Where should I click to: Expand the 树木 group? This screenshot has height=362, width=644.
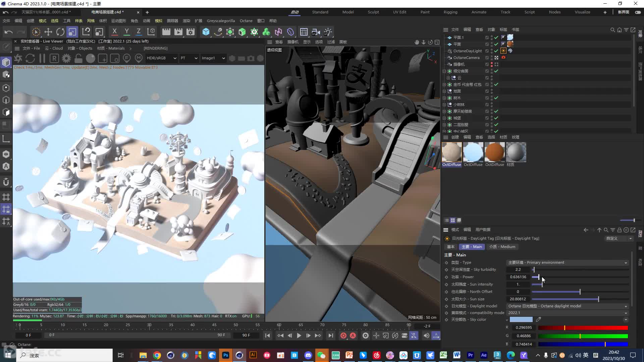pyautogui.click(x=444, y=98)
